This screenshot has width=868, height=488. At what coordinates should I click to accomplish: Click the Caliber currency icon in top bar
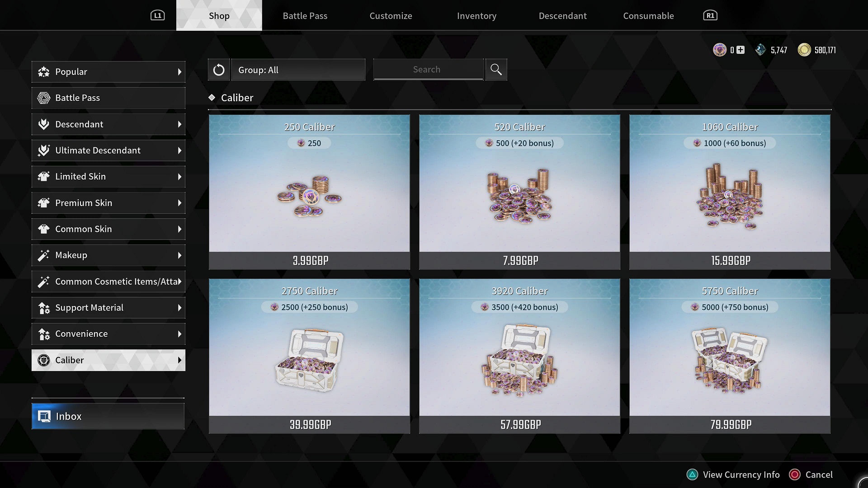[719, 49]
